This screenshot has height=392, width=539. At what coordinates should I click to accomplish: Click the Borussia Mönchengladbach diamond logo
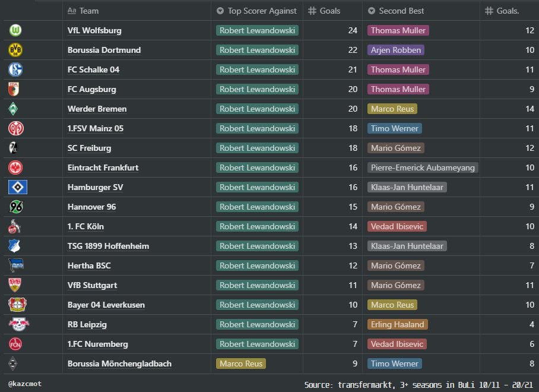(x=12, y=363)
